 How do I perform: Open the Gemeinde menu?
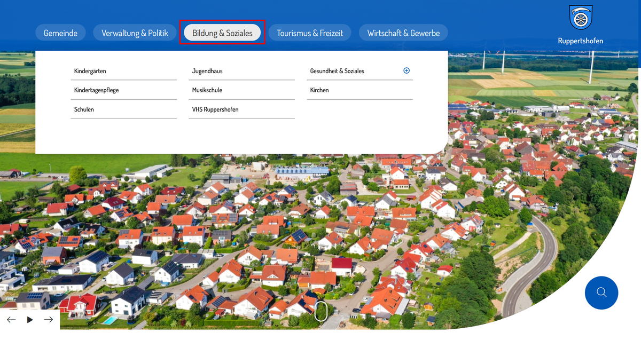[x=60, y=33]
